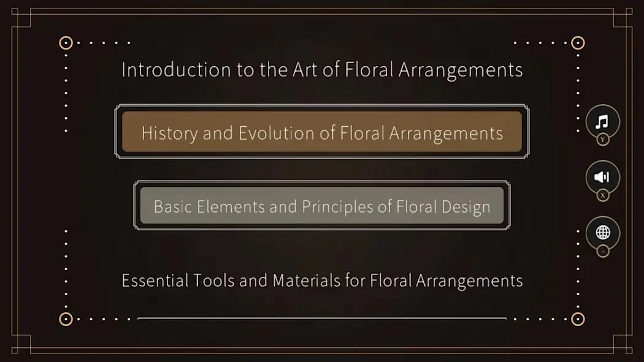Click the bottom-right corner circle ornament
This screenshot has height=362, width=644.
point(577,319)
